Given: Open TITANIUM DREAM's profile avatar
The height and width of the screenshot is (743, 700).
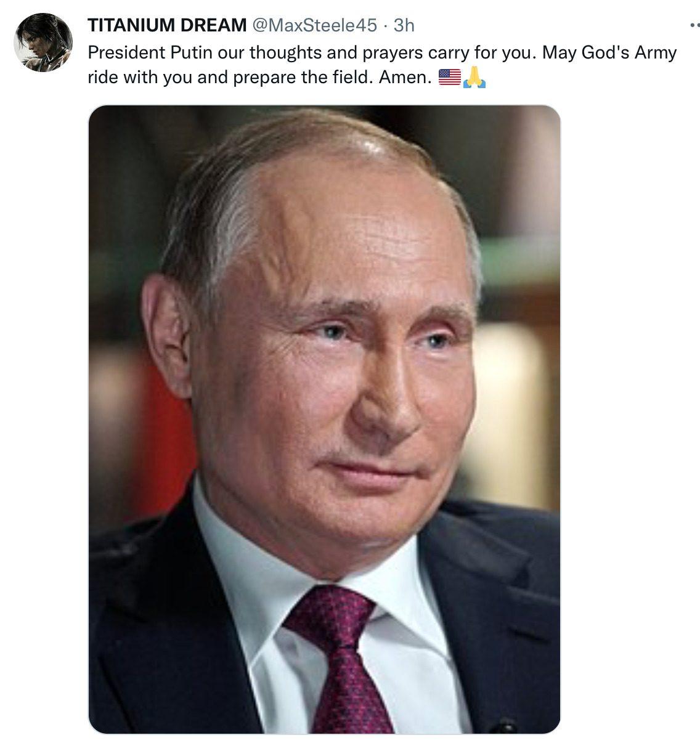Looking at the screenshot, I should 43,43.
